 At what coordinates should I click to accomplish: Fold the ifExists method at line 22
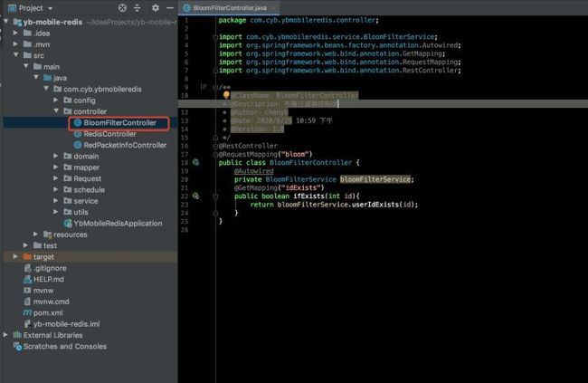click(215, 196)
